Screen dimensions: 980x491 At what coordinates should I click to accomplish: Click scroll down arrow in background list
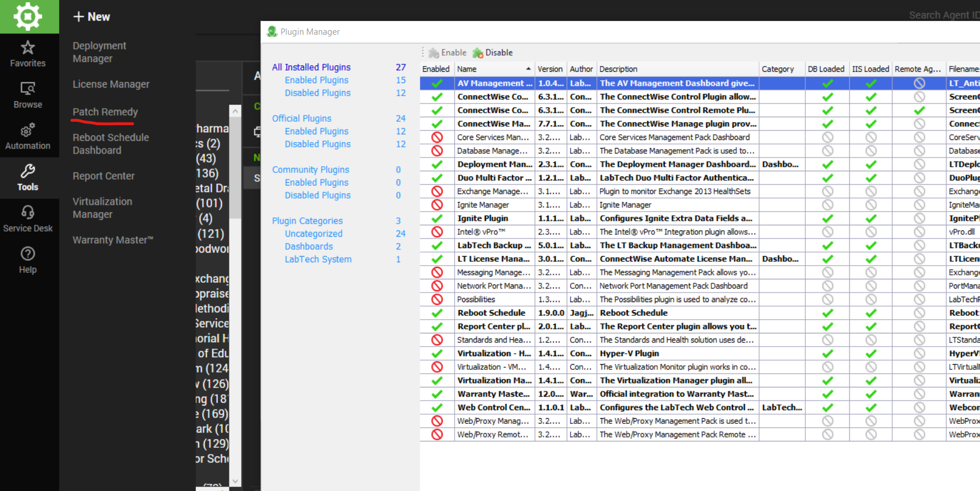tap(235, 481)
